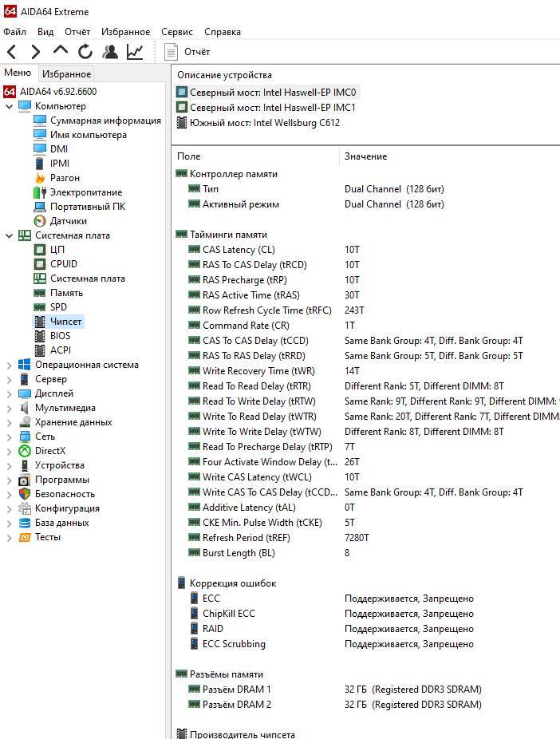
Task: Open Электропитание battery icon
Action: [40, 192]
